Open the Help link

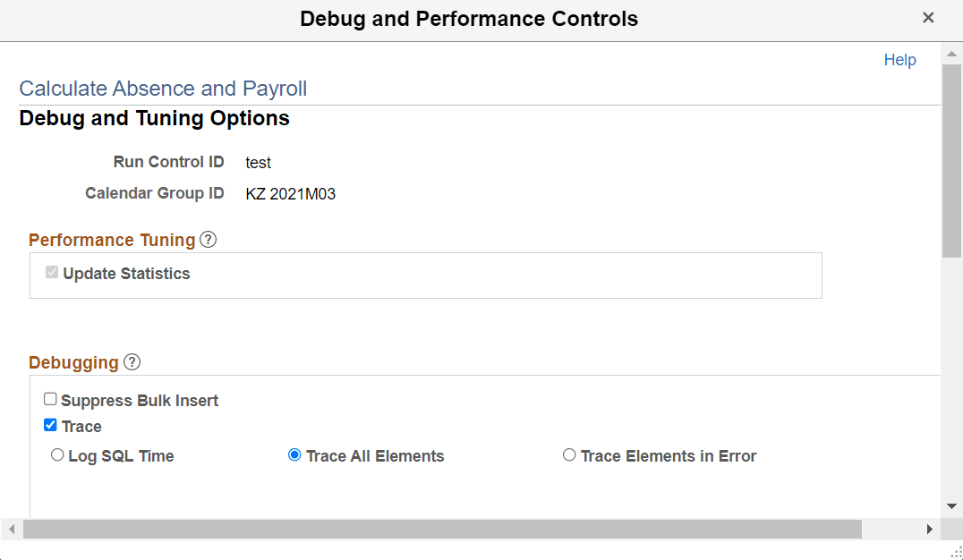click(x=899, y=59)
